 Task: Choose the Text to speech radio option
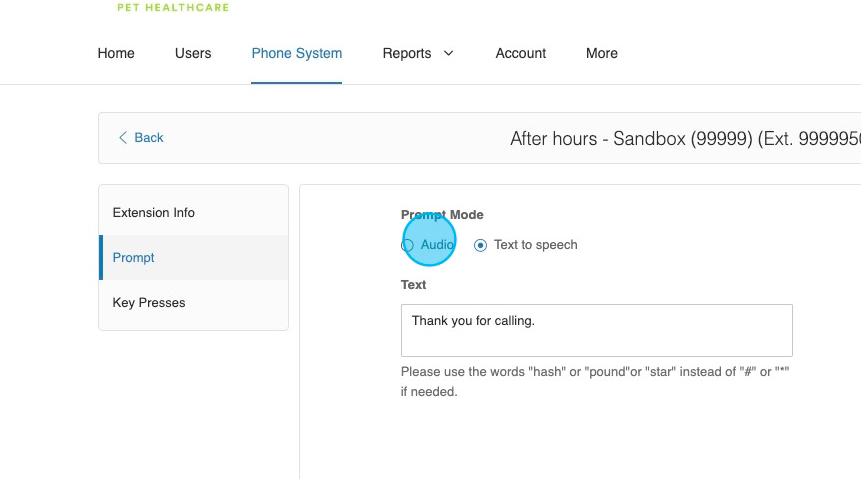point(481,245)
